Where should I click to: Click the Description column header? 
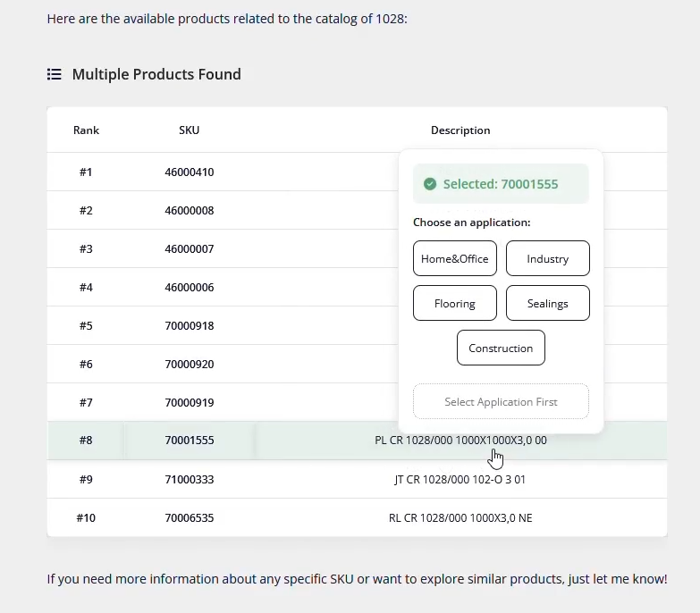tap(460, 130)
